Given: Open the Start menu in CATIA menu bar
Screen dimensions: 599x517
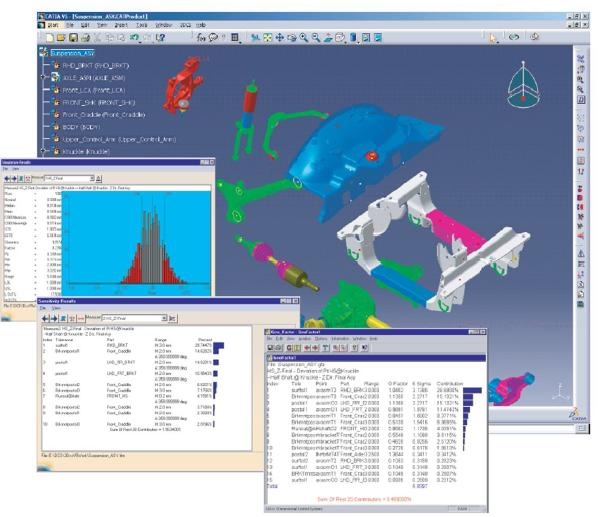Looking at the screenshot, I should click(x=53, y=25).
